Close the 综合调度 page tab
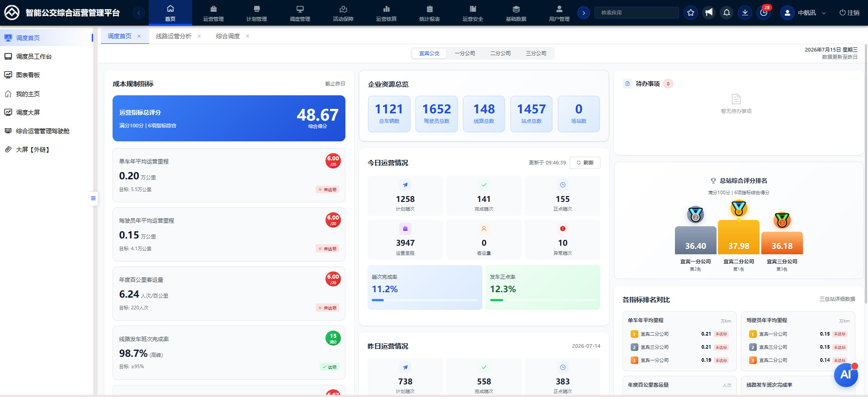This screenshot has height=397, width=868. point(247,36)
